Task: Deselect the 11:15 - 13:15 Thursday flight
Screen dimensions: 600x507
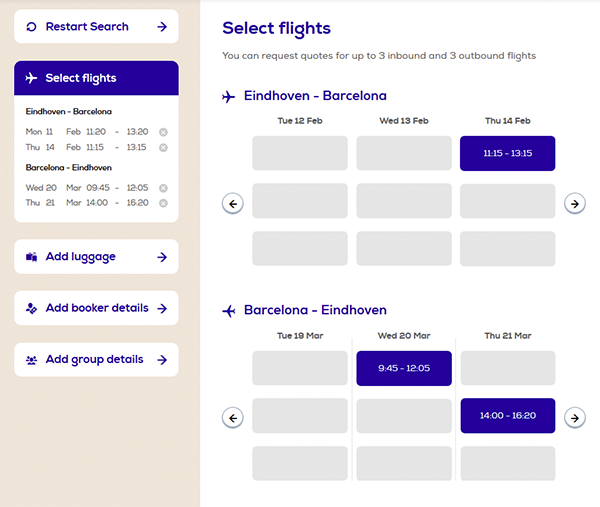Action: [507, 153]
